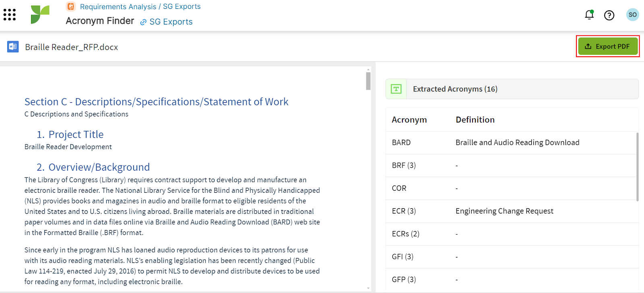Open the SO user avatar menu
The width and height of the screenshot is (644, 293).
click(632, 15)
